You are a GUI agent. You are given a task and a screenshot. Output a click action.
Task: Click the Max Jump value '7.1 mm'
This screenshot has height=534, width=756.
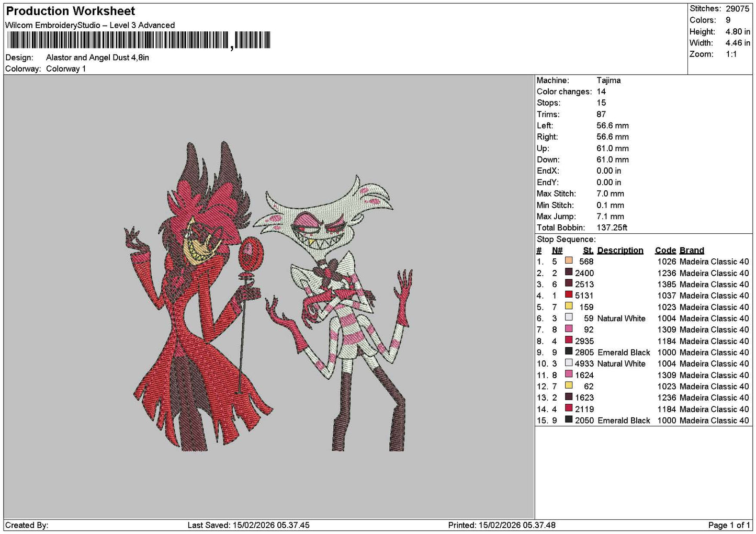click(611, 217)
